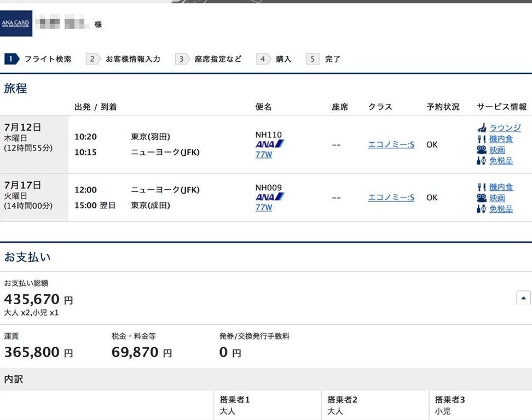Viewport: 532px width, 420px height.
Task: Click the in-flight meal icon for NH110
Action: (482, 139)
